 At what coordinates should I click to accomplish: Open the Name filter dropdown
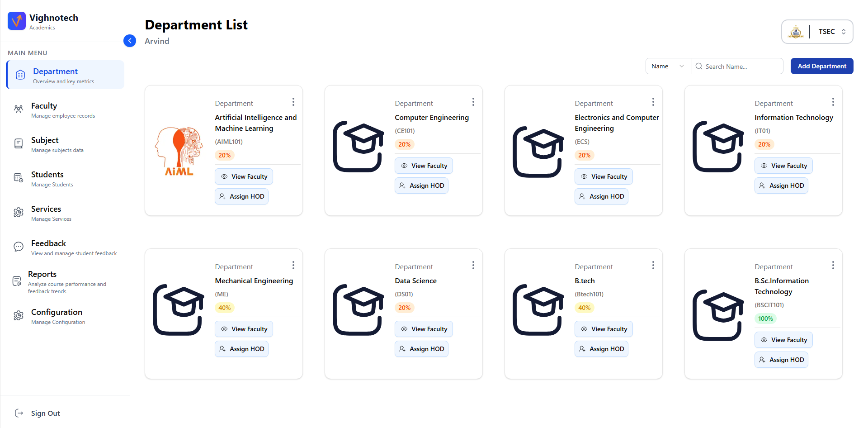point(668,66)
